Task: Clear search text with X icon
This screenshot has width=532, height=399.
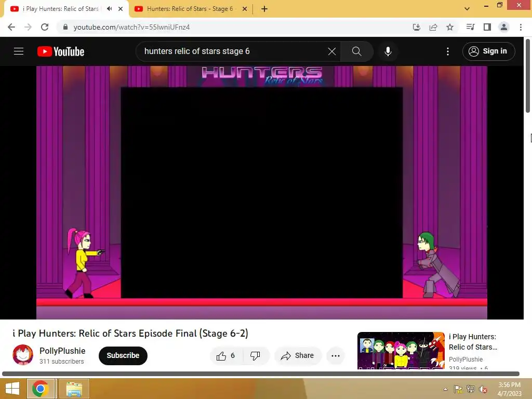Action: [x=332, y=51]
